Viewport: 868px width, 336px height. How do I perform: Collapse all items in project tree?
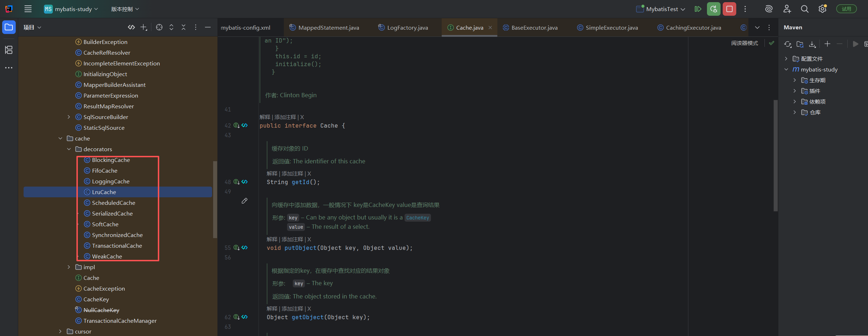(x=184, y=28)
